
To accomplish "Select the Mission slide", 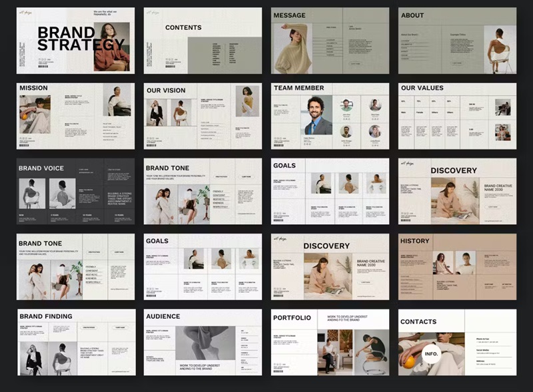I will tap(75, 116).
